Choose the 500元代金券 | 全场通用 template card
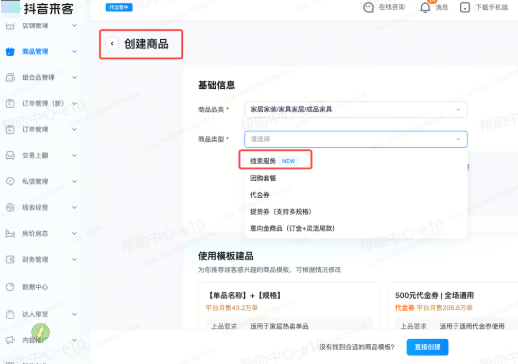 [x=453, y=307]
